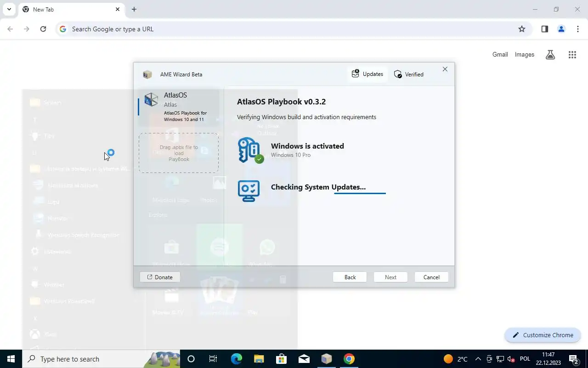The height and width of the screenshot is (368, 588).
Task: Close the New Tab tab
Action: [118, 9]
